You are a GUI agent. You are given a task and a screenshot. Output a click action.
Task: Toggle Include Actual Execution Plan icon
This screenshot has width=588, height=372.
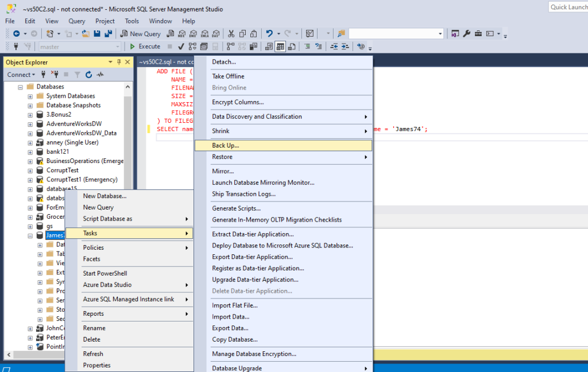(231, 46)
